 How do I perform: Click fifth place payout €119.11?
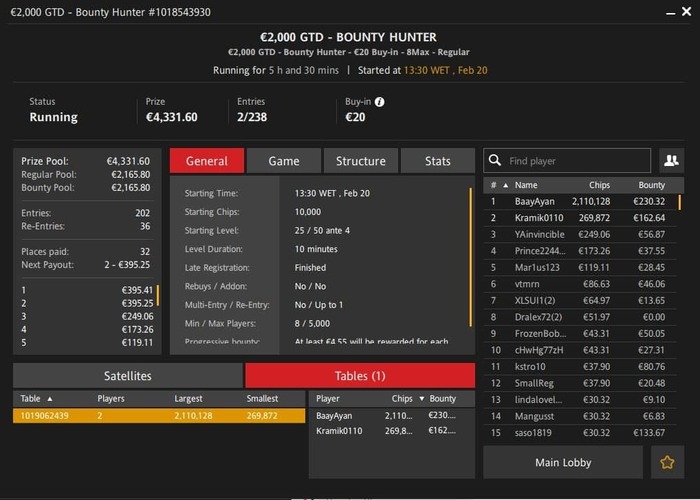coord(138,343)
